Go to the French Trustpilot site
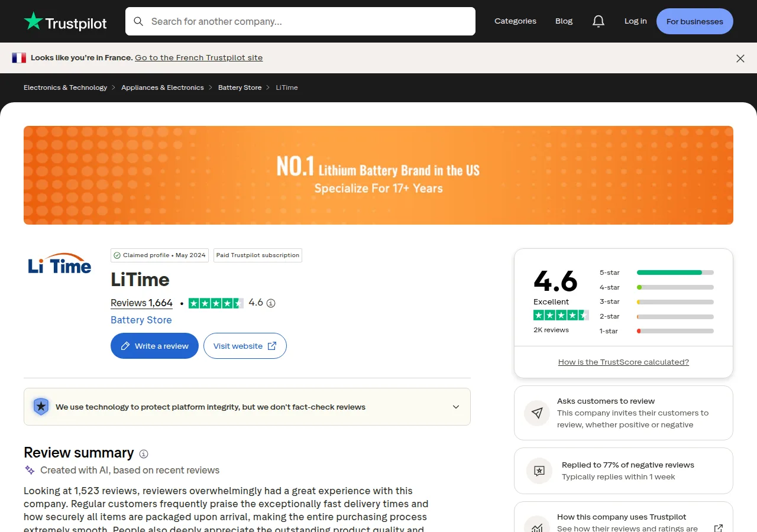The image size is (757, 532). [x=199, y=58]
